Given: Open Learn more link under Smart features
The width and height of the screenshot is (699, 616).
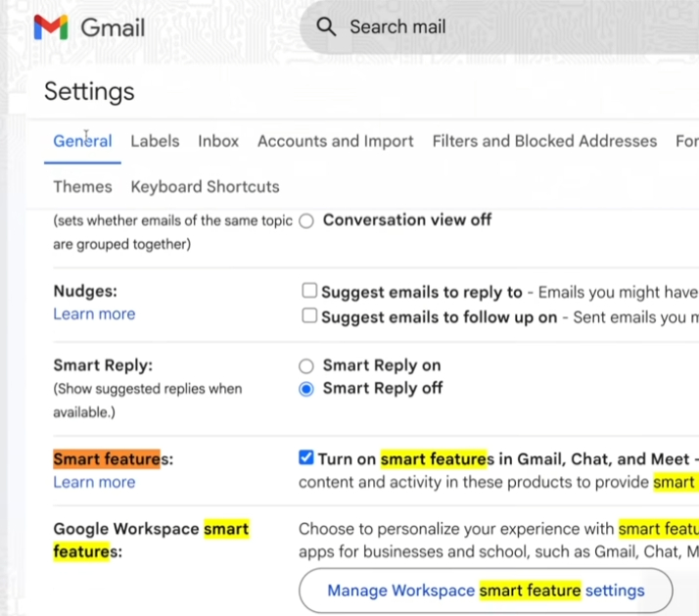Looking at the screenshot, I should point(94,482).
